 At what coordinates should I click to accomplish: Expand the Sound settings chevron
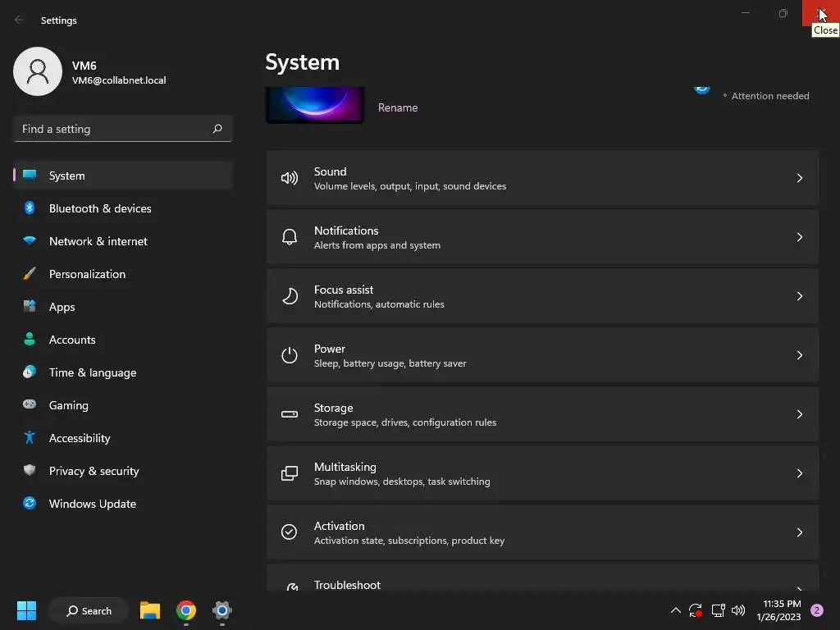(799, 178)
